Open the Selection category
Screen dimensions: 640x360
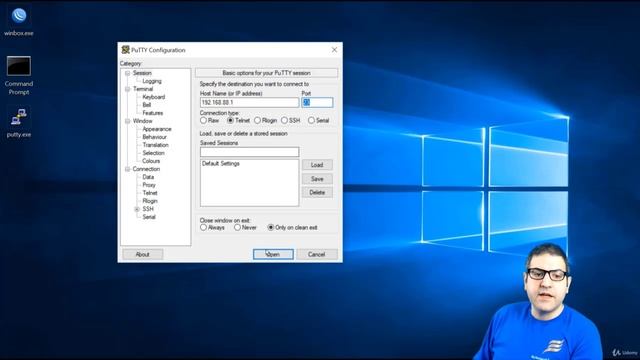click(153, 153)
